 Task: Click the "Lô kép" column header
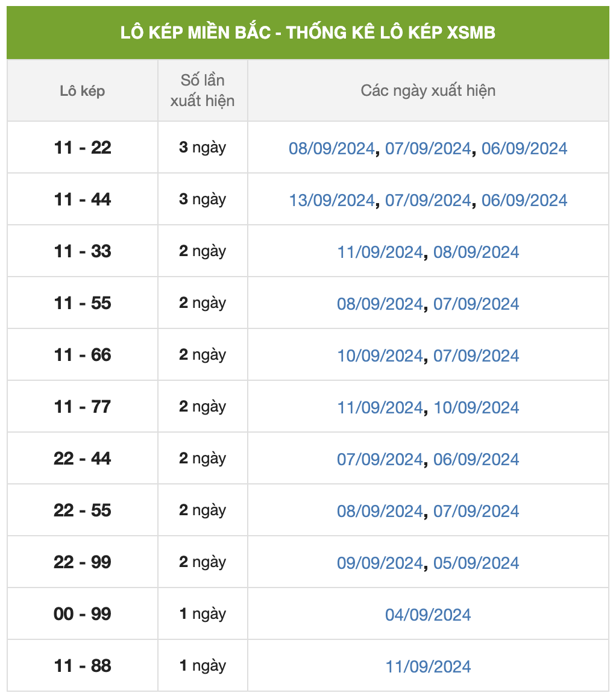click(83, 91)
